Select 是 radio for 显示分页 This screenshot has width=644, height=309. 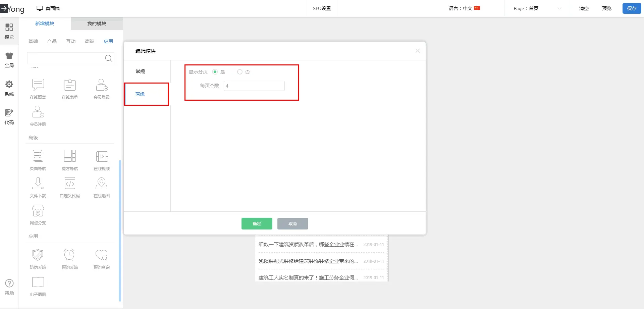(215, 72)
